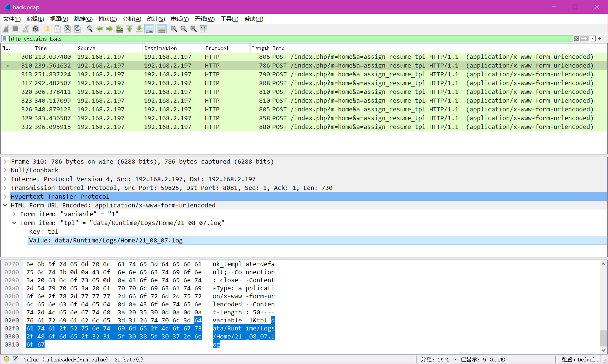Select packet 332 with length 880

304,127
